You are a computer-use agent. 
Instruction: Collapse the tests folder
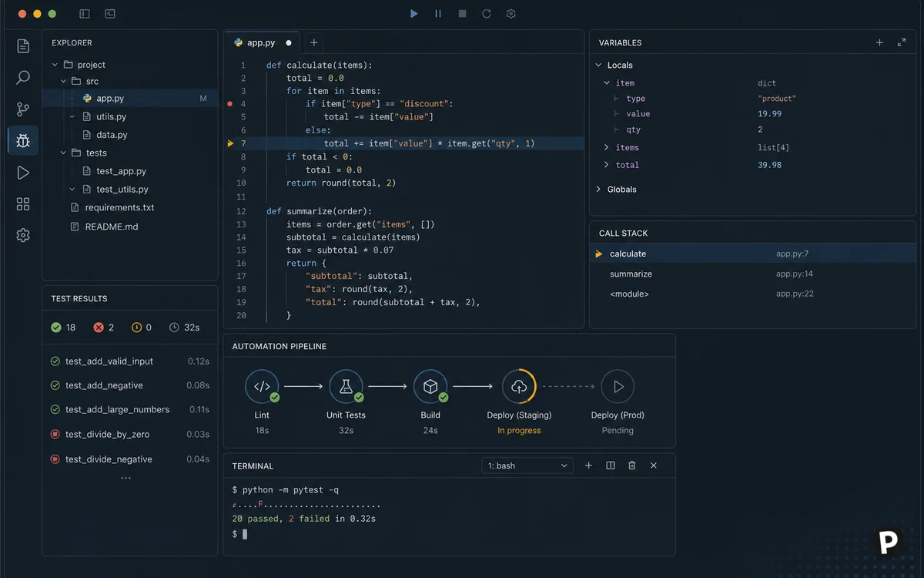pyautogui.click(x=64, y=153)
